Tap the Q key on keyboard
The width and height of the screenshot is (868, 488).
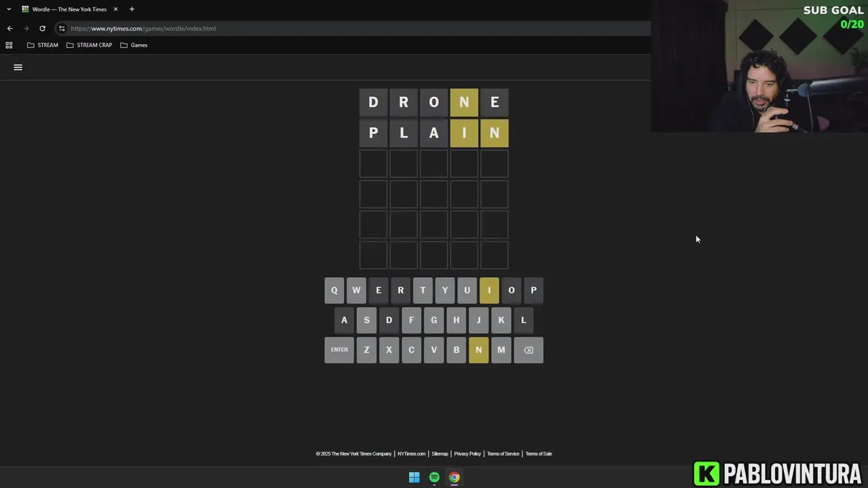334,290
